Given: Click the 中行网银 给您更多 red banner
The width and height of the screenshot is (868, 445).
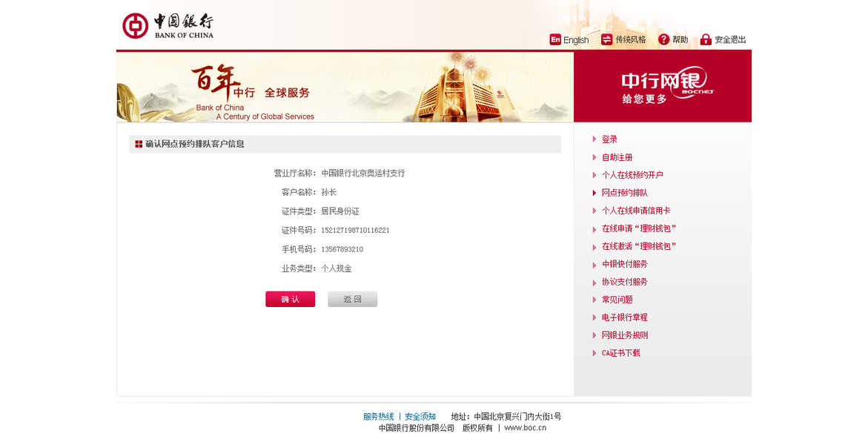Looking at the screenshot, I should click(x=663, y=87).
